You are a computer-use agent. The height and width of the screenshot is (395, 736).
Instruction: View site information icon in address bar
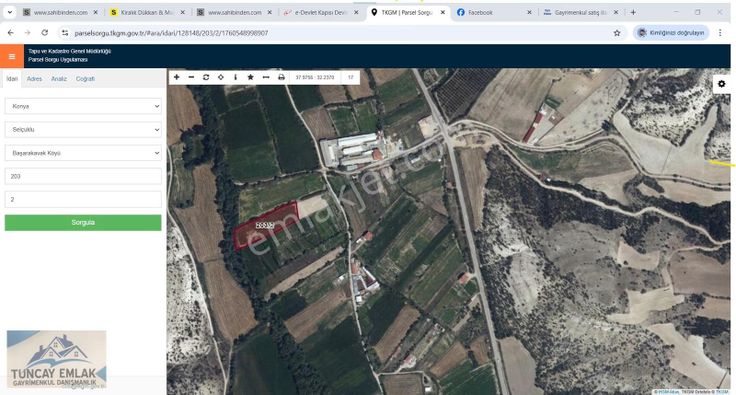point(65,33)
